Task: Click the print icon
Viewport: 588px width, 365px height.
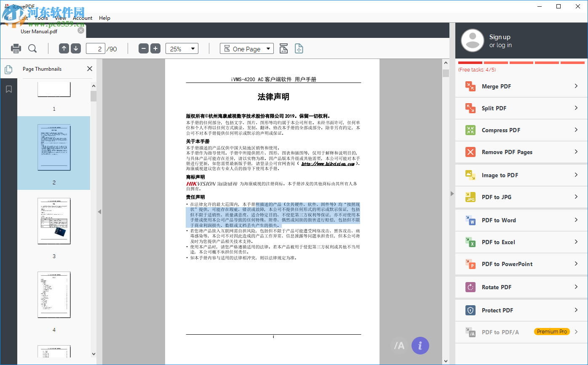Action: 16,48
